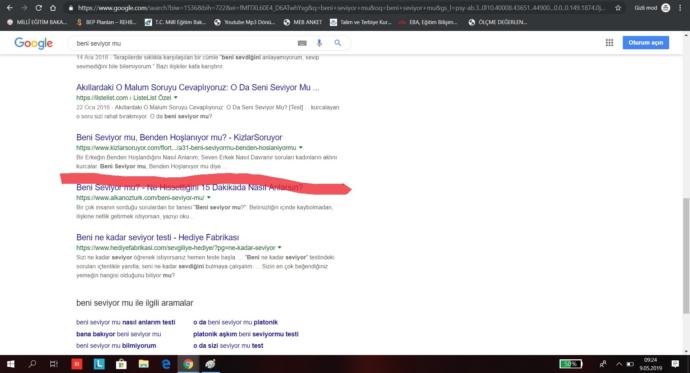Click the browser forward arrow
Screen dimensions: 690x373
(x=24, y=8)
